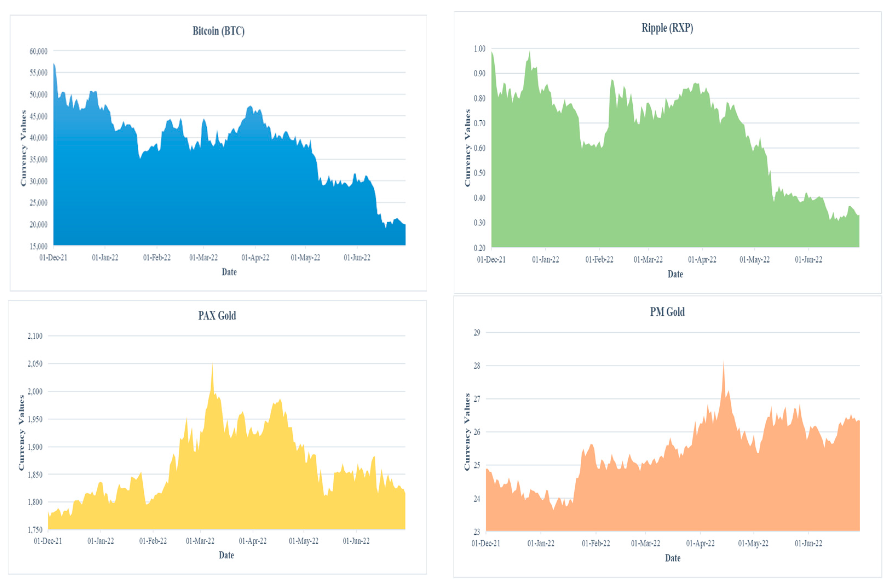Click 01-Jun-22 tick on PM Gold chart
Viewport: 893px width, 588px height.
(x=808, y=543)
